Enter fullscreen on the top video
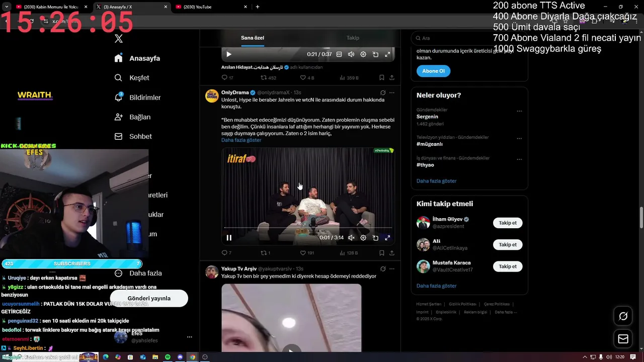 point(387,54)
